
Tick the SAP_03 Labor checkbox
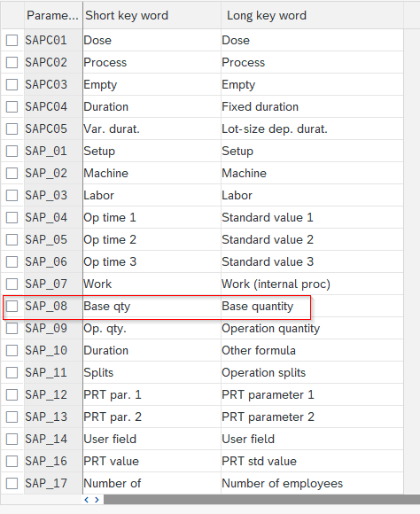pos(12,195)
